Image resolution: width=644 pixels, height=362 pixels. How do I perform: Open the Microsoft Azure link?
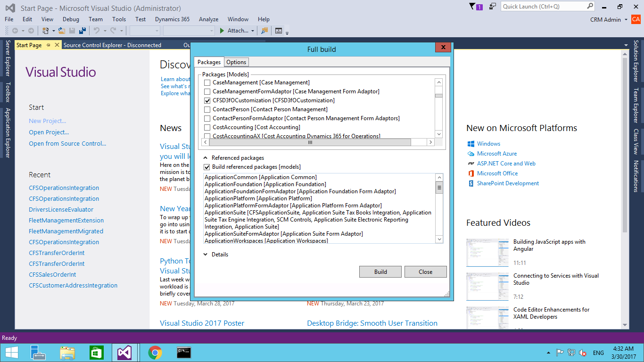[497, 154]
